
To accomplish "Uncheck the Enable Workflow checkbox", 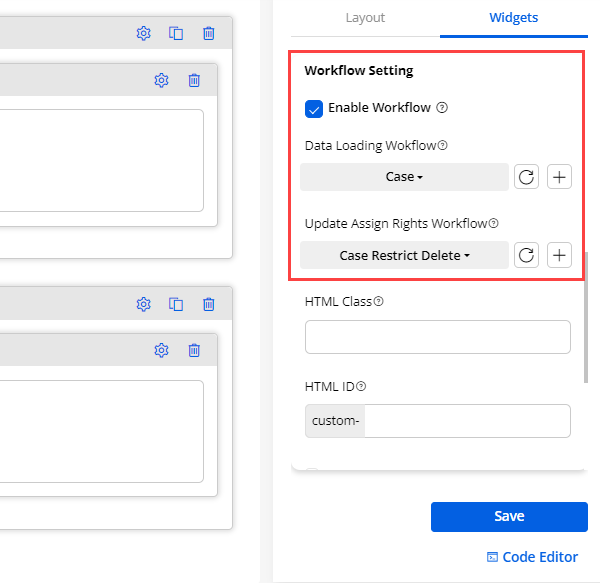I will tap(314, 108).
